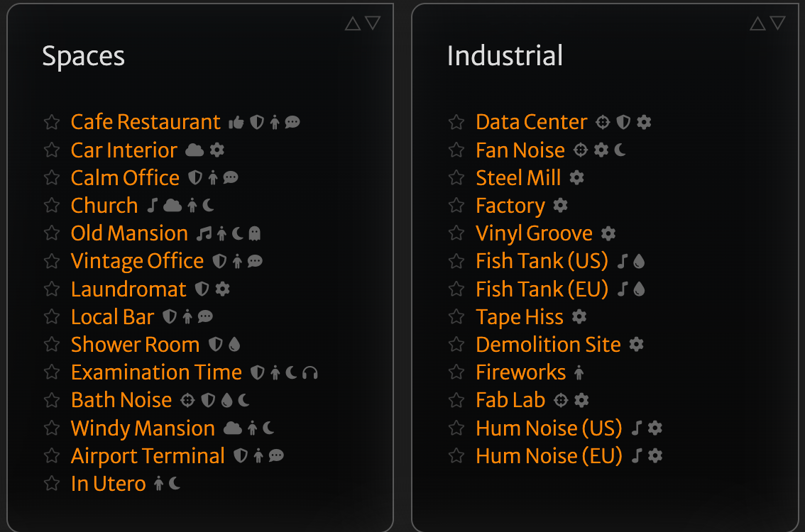Click the speech bubble icon beside Local Bar
The height and width of the screenshot is (532, 805).
coord(205,317)
